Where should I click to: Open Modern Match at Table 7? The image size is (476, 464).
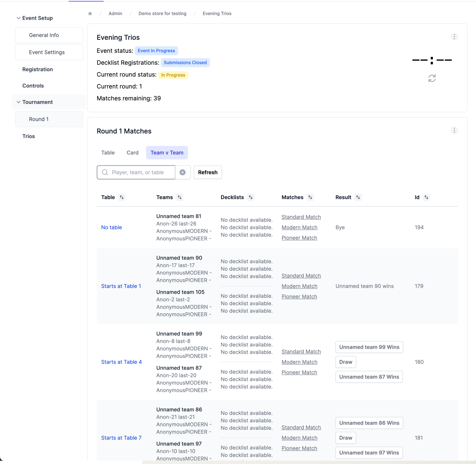[300, 438]
